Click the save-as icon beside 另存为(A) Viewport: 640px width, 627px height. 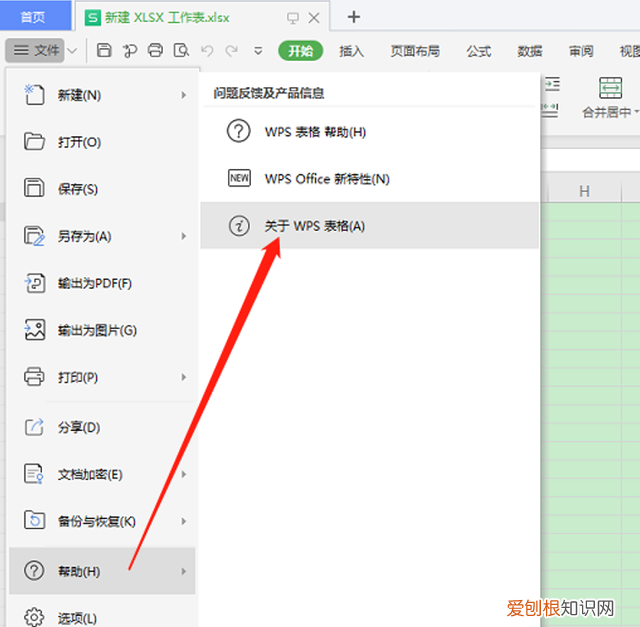[34, 236]
